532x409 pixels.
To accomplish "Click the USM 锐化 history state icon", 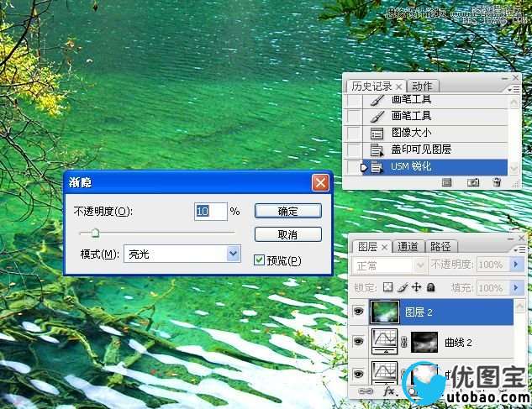I will point(377,167).
